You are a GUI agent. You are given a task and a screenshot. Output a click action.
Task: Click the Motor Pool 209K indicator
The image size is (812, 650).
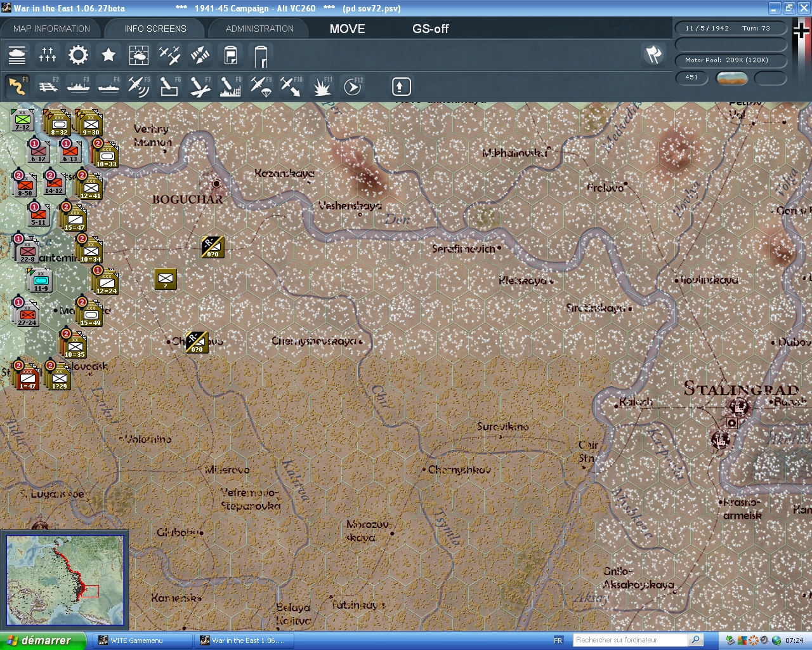pyautogui.click(x=731, y=61)
